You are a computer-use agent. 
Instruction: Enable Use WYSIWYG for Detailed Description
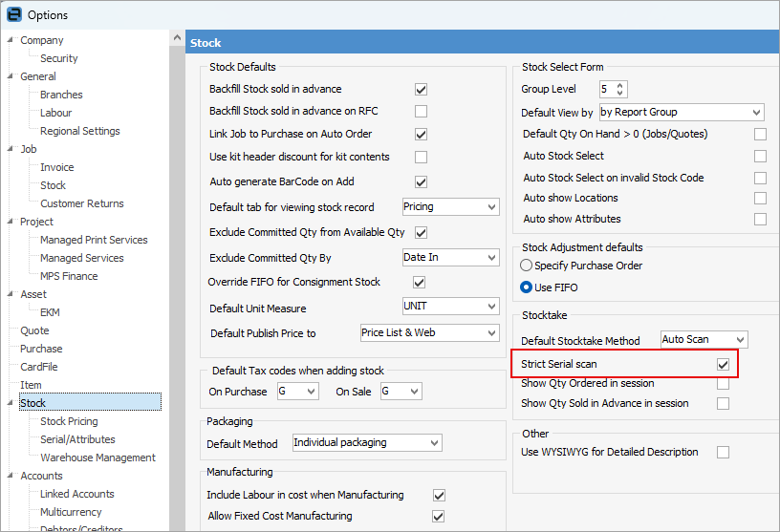pos(723,452)
